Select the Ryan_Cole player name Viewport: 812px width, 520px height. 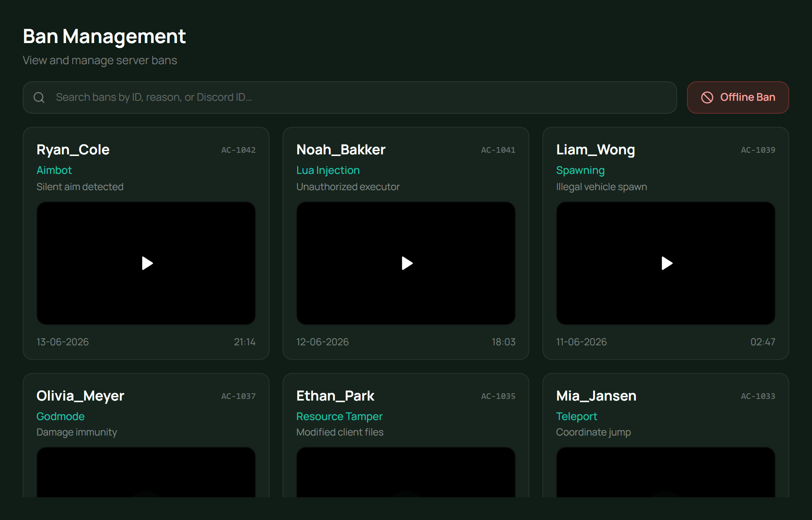pyautogui.click(x=73, y=150)
